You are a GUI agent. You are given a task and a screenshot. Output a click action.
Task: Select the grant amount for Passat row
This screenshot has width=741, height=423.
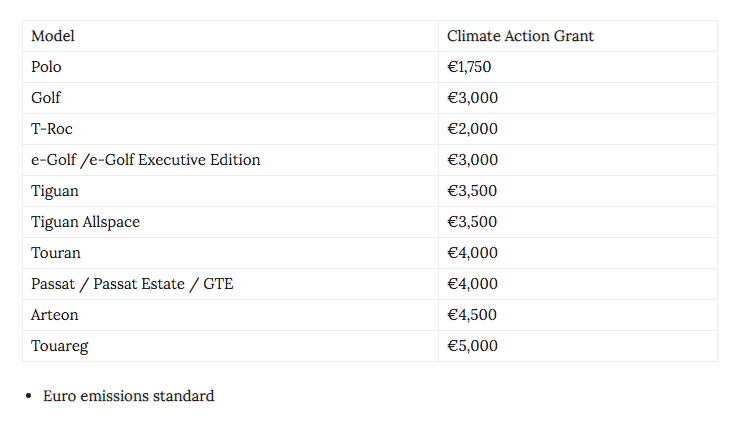click(x=472, y=284)
